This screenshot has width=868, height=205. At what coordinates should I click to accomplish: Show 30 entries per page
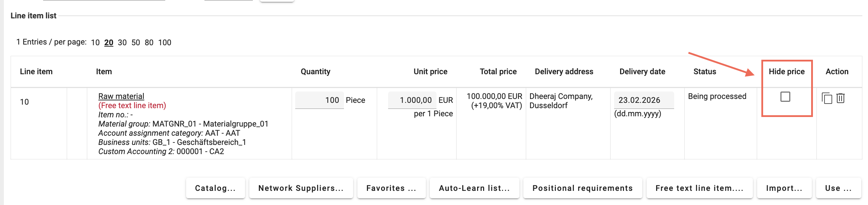(122, 42)
